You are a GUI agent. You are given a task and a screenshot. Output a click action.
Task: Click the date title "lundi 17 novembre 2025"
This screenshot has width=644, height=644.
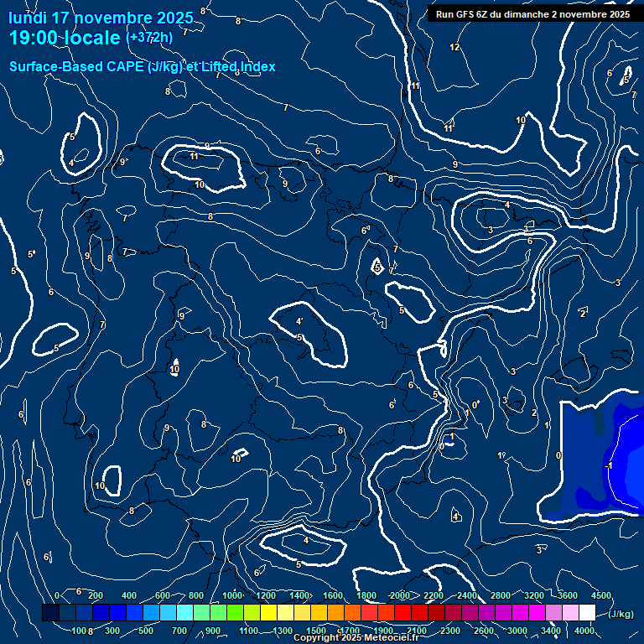click(101, 18)
